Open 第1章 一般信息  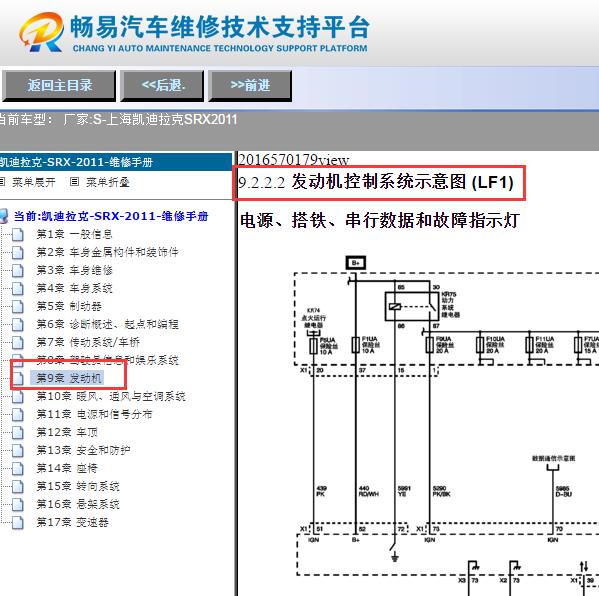pos(74,234)
